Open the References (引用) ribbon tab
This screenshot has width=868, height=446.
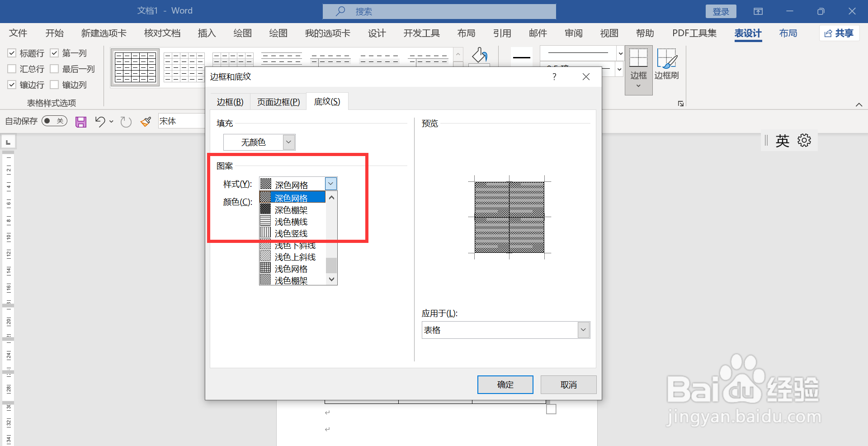(502, 33)
